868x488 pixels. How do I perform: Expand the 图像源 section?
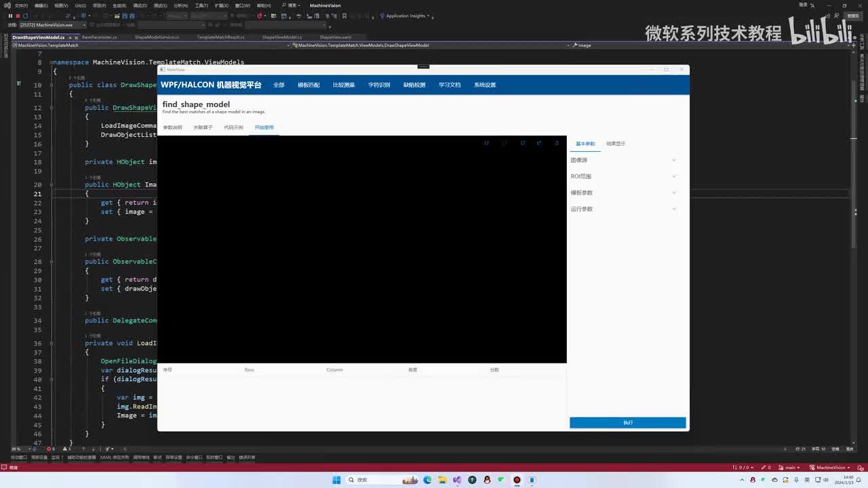(x=623, y=160)
